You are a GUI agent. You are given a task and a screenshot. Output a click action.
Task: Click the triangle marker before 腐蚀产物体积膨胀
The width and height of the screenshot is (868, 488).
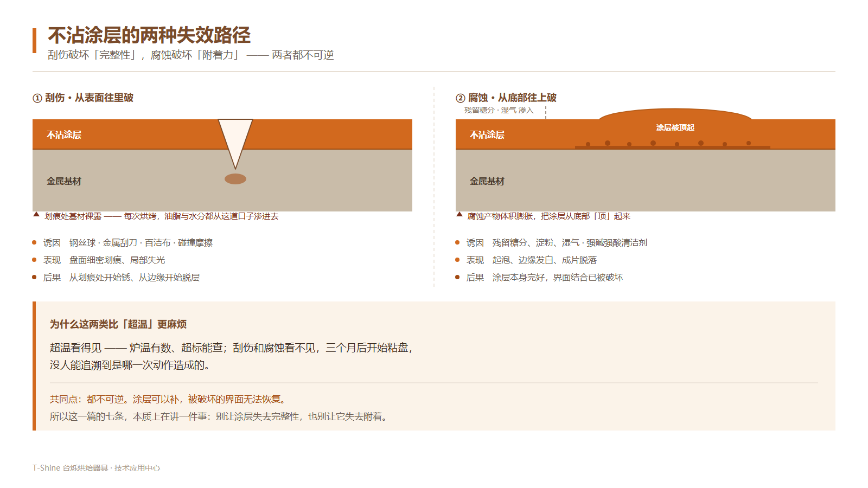tap(459, 214)
